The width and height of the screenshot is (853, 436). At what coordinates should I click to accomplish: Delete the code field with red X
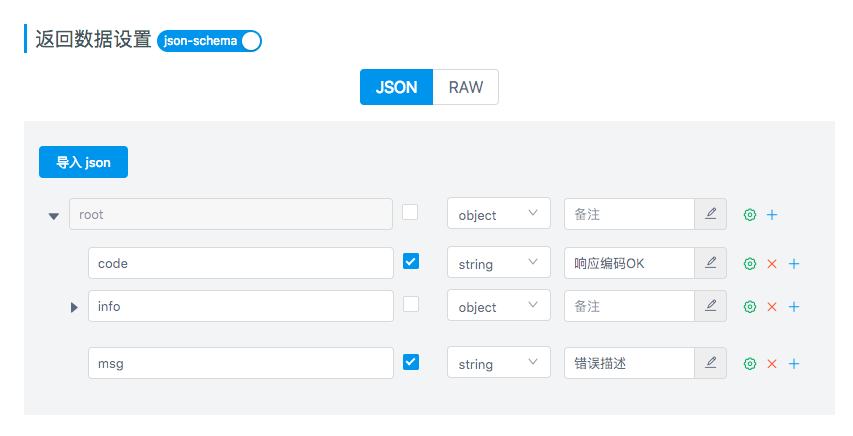click(771, 264)
